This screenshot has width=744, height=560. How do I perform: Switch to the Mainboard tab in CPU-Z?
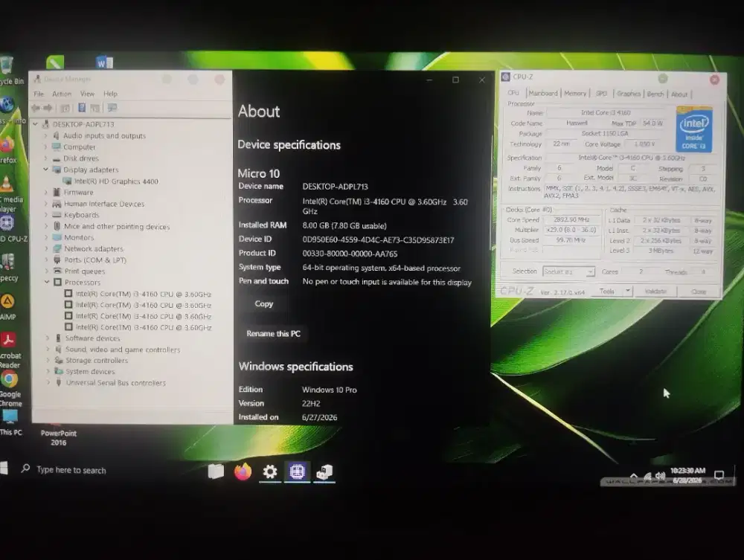click(x=543, y=94)
